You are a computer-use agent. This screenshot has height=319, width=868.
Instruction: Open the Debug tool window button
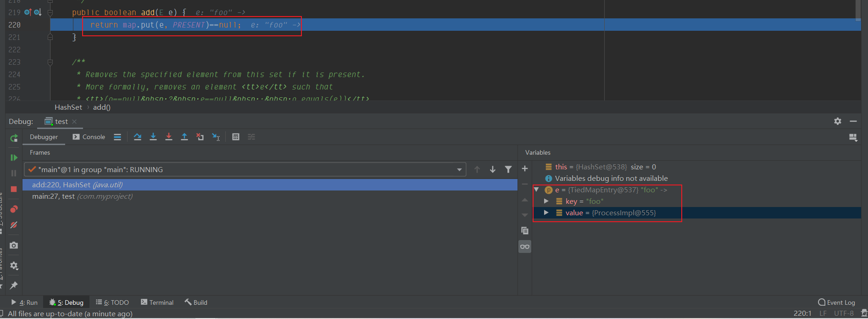click(67, 302)
